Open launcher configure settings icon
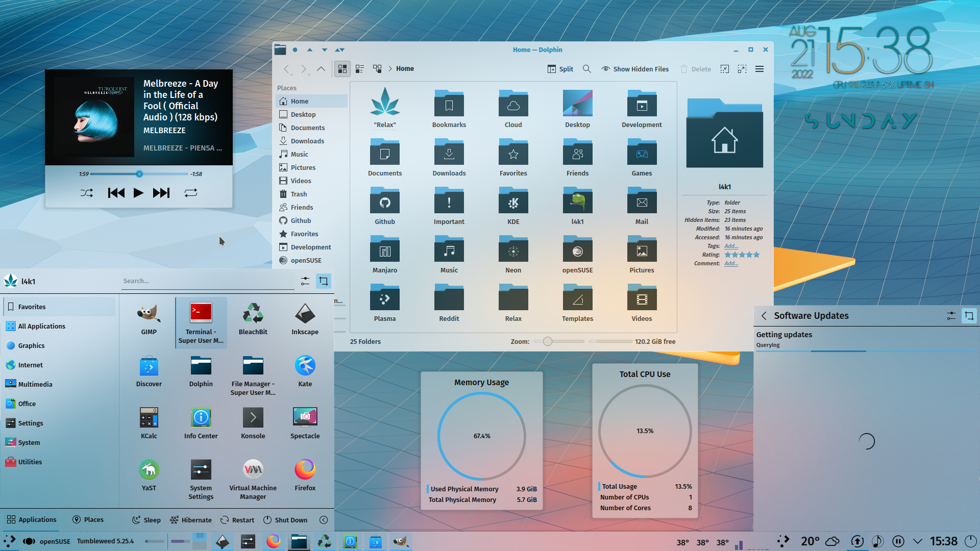Viewport: 980px width, 551px height. tap(305, 281)
